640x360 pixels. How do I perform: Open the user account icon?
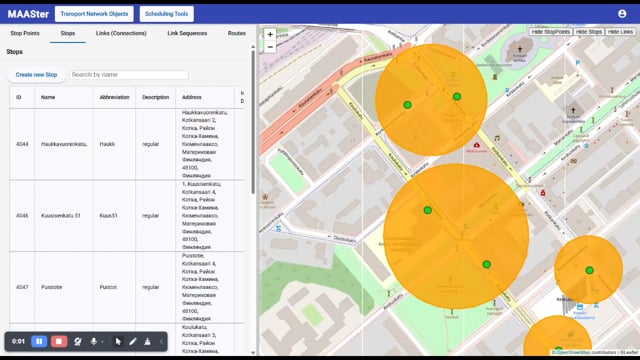(622, 14)
